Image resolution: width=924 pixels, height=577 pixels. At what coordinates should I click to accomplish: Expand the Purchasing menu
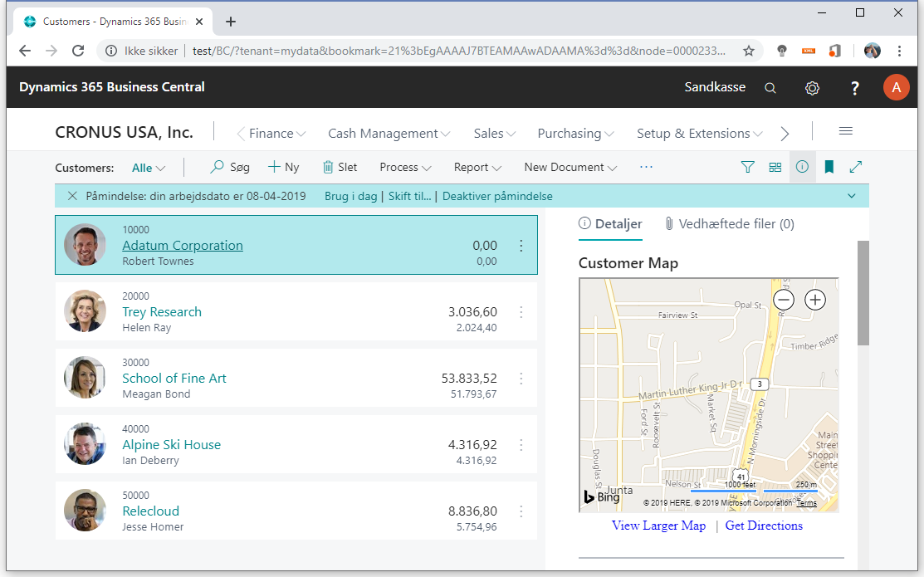click(x=575, y=134)
